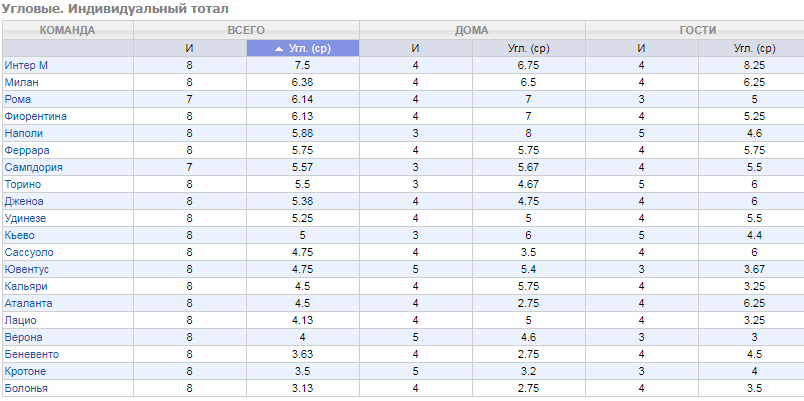The image size is (804, 401).
Task: Open the Милан team link
Action: point(21,83)
